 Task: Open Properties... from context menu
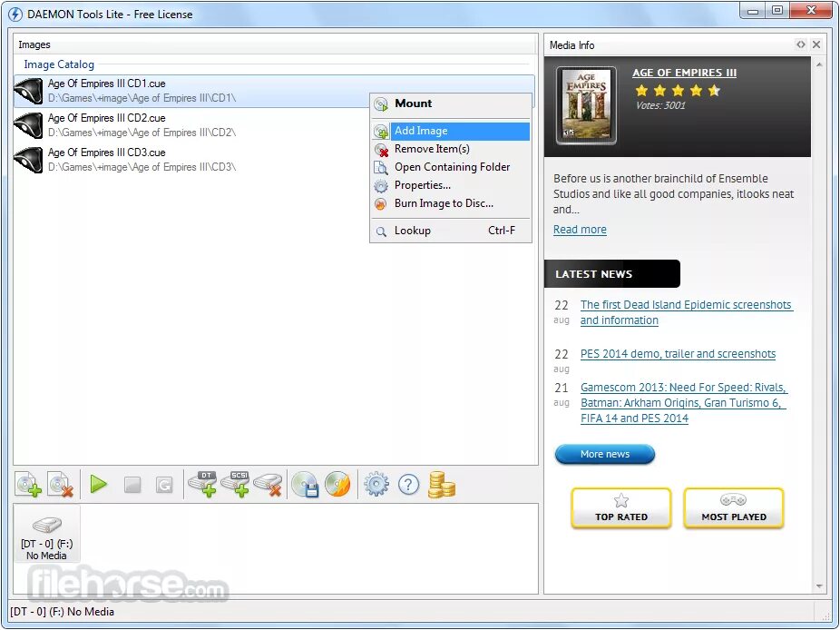coord(451,185)
